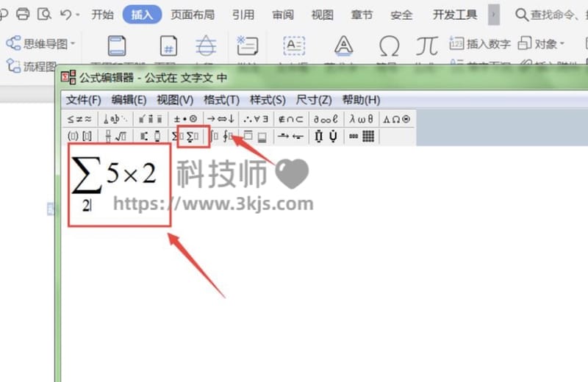Open 格式(T) menu in formula editor
588x382 pixels.
click(221, 100)
